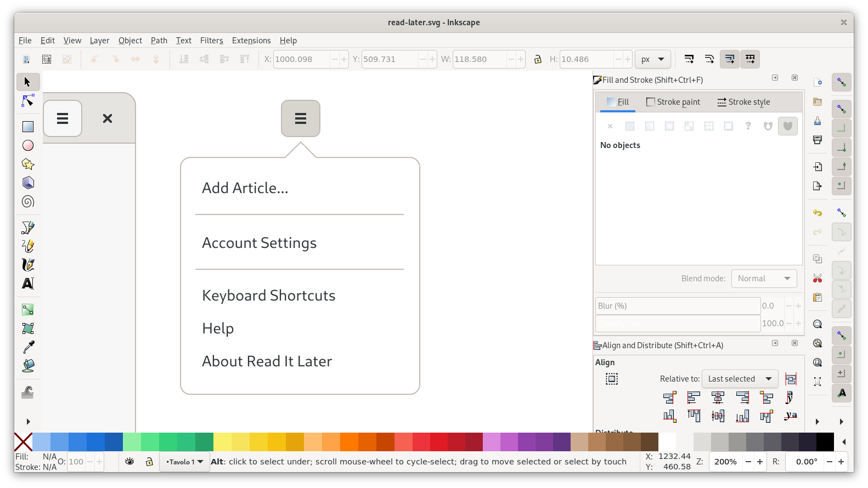Expand the command bar overflow arrow
The width and height of the screenshot is (868, 488).
pyautogui.click(x=818, y=422)
